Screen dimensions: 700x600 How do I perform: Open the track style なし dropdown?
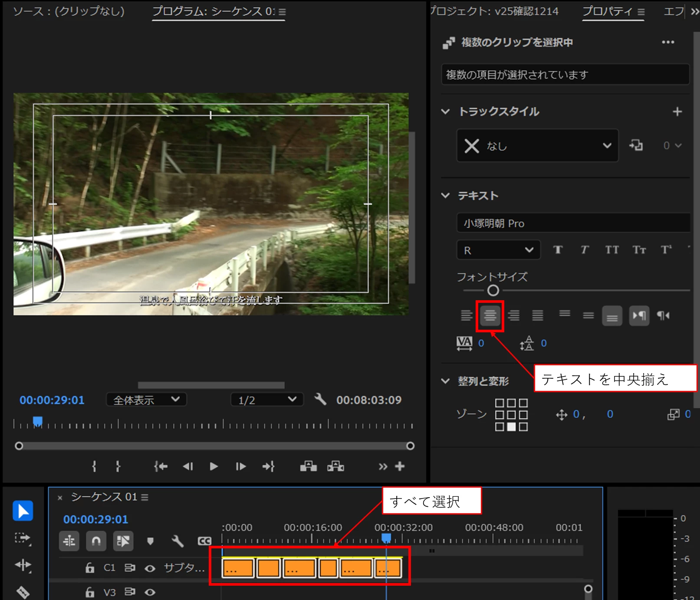(538, 145)
